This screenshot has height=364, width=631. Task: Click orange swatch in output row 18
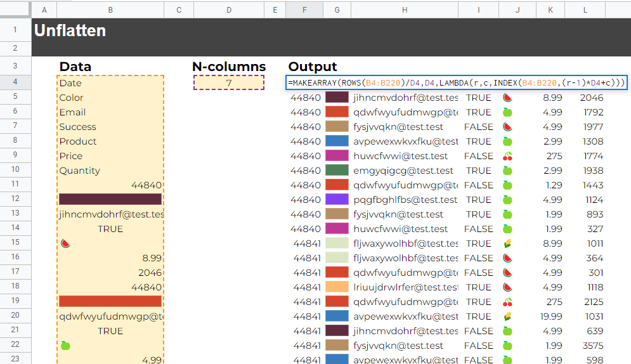tap(337, 287)
